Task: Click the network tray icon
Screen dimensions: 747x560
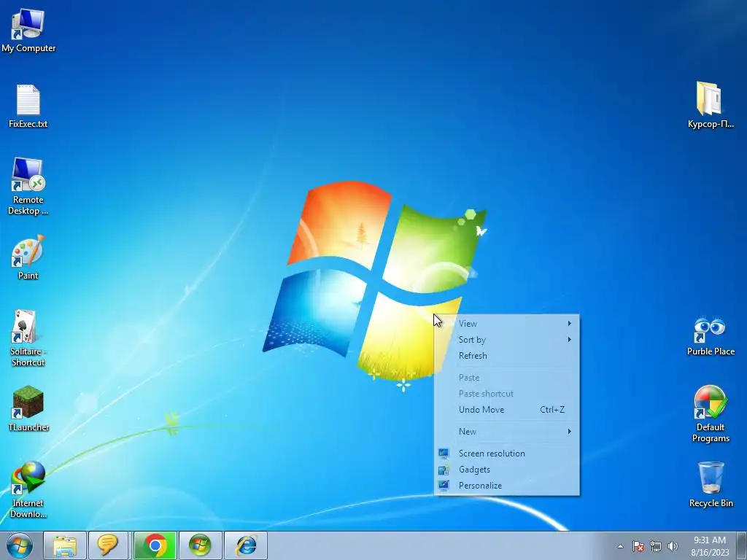Action: pos(656,546)
